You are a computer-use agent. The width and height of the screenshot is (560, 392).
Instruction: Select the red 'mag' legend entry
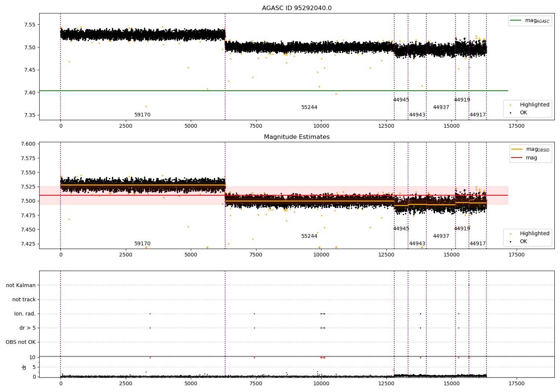pyautogui.click(x=524, y=158)
